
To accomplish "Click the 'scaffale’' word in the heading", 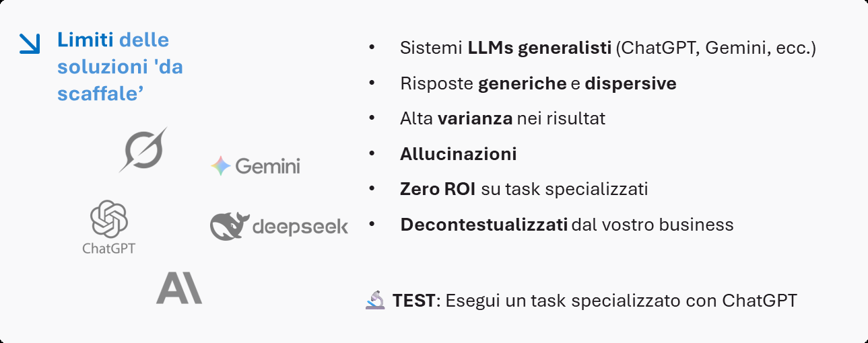I will [102, 94].
